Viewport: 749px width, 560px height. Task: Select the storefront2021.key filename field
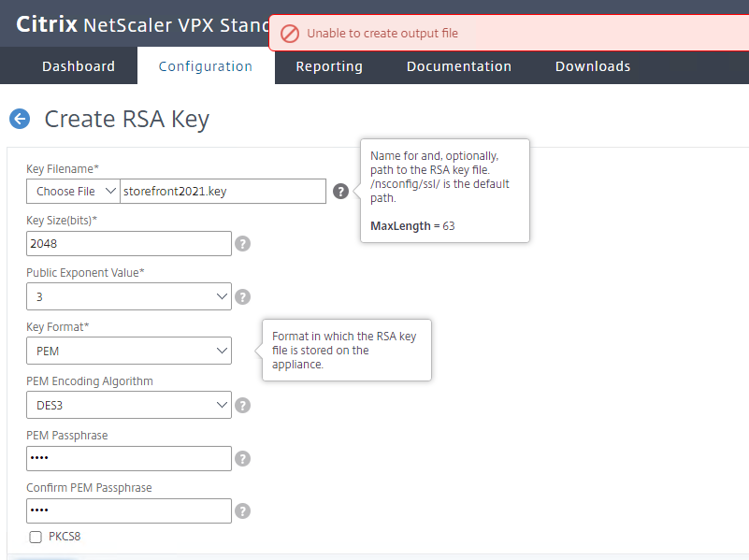click(223, 191)
